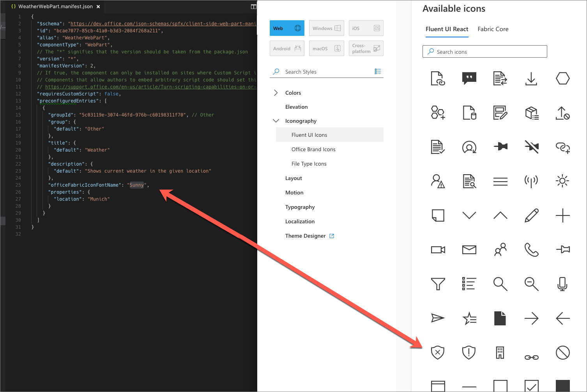587x392 pixels.
Task: Go to the Typography page
Action: coord(300,207)
